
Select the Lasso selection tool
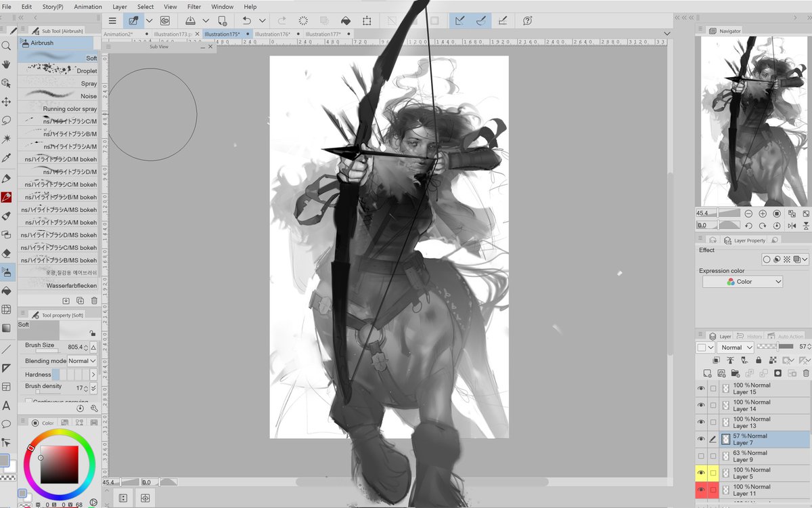pyautogui.click(x=6, y=121)
